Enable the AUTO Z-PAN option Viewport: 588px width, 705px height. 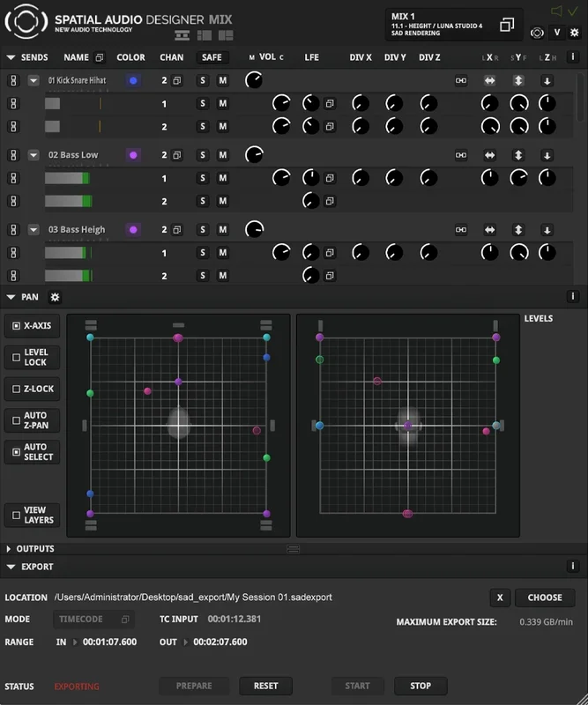click(x=32, y=420)
